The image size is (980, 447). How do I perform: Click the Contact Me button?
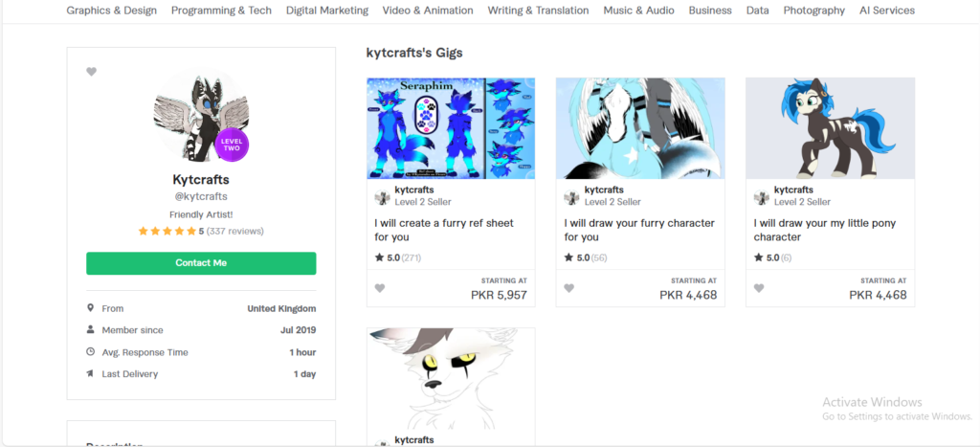[201, 263]
